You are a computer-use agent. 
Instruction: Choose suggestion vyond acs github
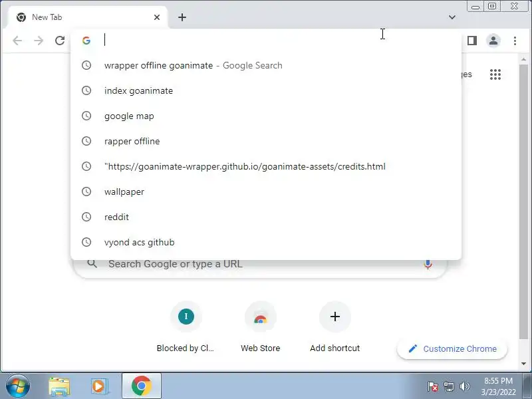click(x=266, y=242)
